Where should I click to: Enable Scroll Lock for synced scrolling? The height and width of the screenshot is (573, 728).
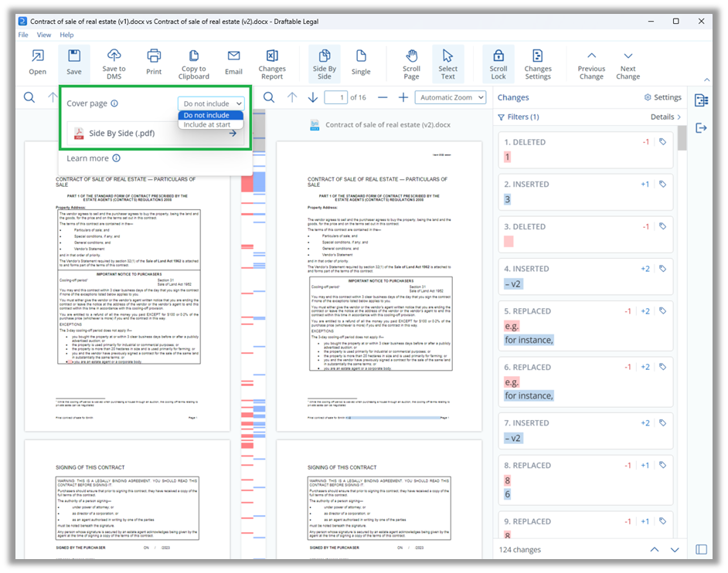click(x=498, y=62)
